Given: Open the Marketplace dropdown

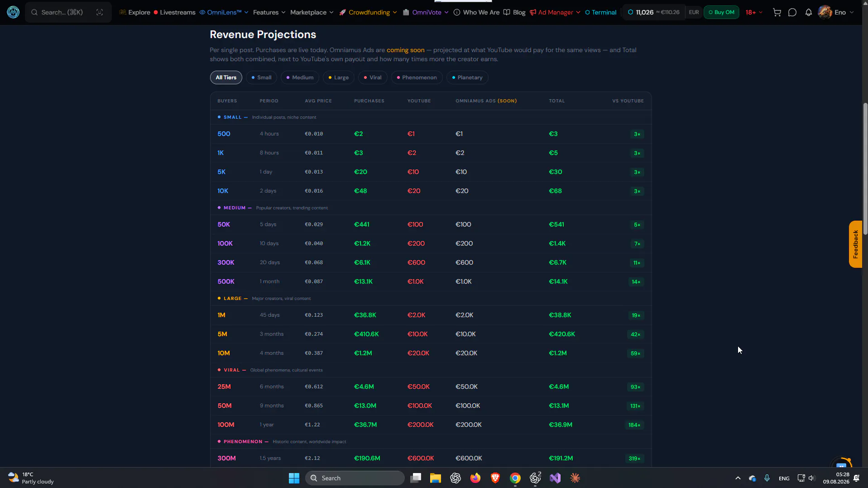Looking at the screenshot, I should [312, 12].
